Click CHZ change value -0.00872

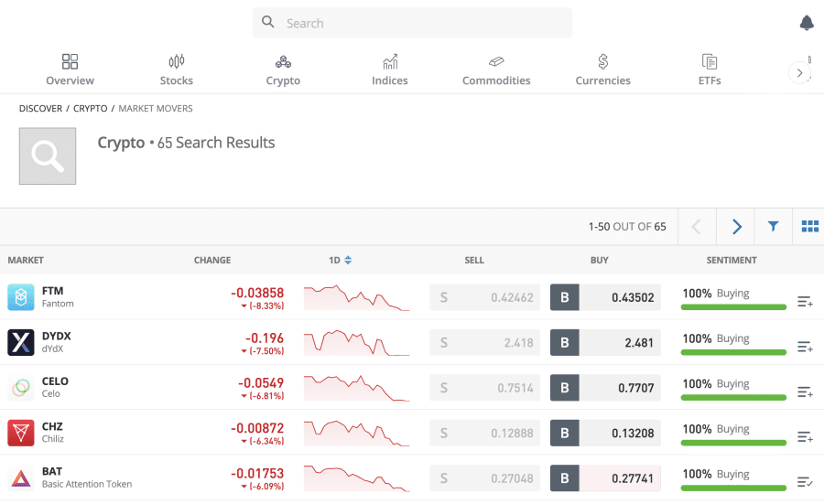click(x=257, y=428)
